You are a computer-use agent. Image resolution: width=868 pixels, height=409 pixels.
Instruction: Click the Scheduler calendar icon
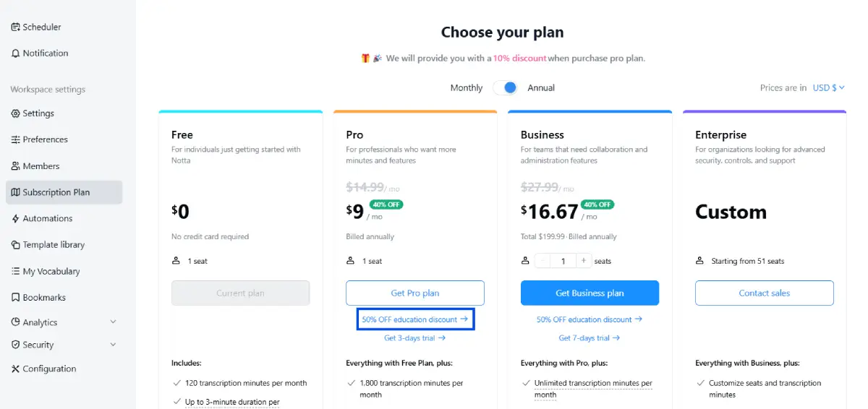[x=16, y=27]
